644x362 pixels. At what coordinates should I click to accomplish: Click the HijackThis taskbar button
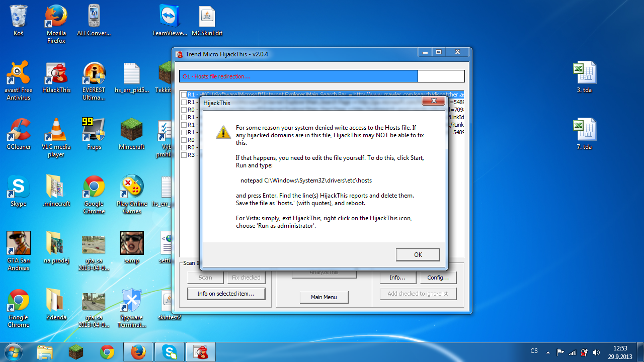tap(201, 352)
